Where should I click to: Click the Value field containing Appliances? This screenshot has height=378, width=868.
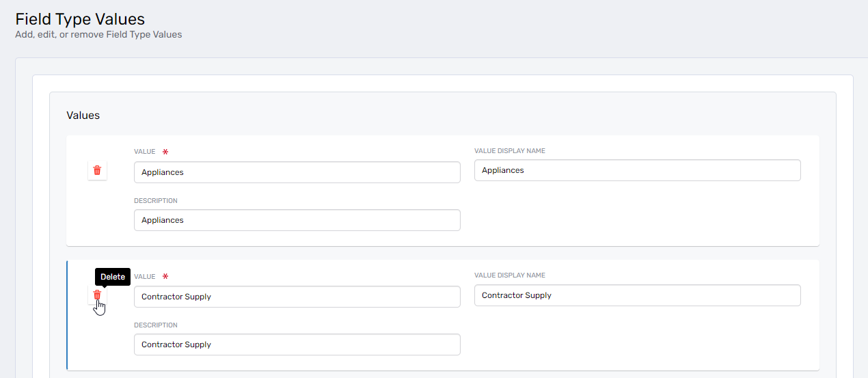pos(297,172)
